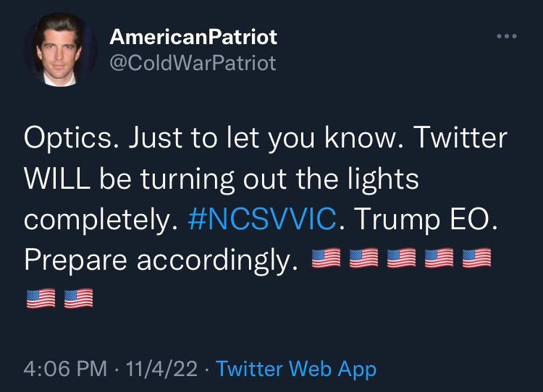The image size is (543, 392).
Task: Click the first flag emoji after 'accordingly.'
Action: coord(326,258)
